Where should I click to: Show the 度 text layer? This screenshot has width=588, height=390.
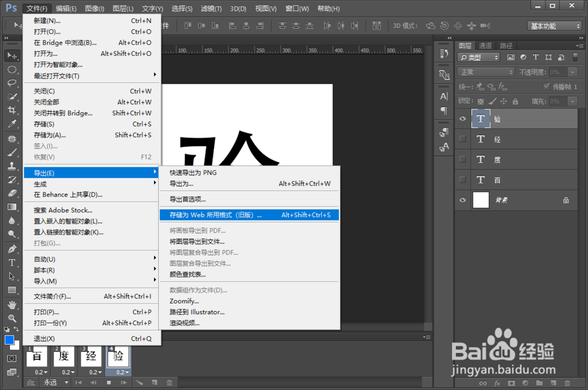pos(463,159)
